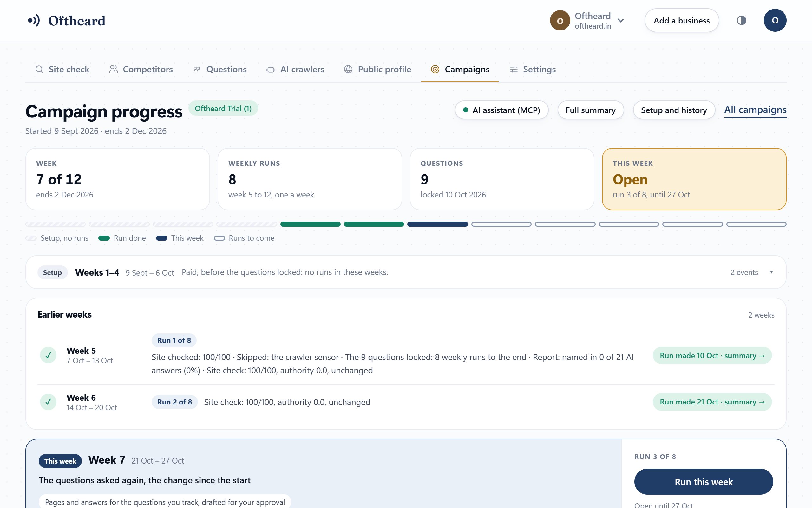
Task: Click the first striped setup progress segment
Action: point(56,224)
